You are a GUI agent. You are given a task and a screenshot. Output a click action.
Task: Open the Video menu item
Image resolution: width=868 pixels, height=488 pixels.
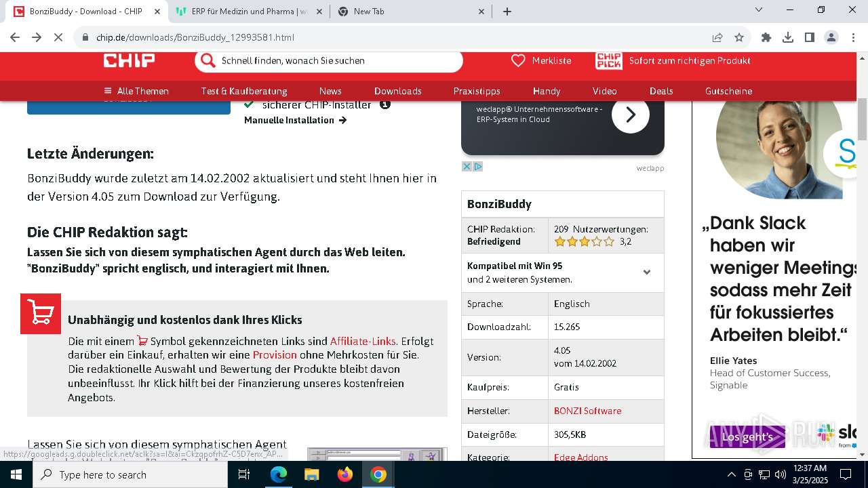click(605, 91)
